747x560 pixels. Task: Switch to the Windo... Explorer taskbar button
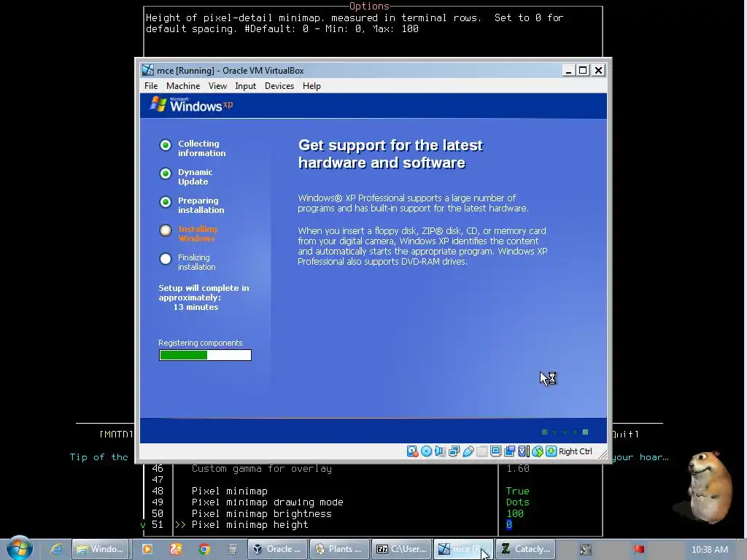[101, 549]
